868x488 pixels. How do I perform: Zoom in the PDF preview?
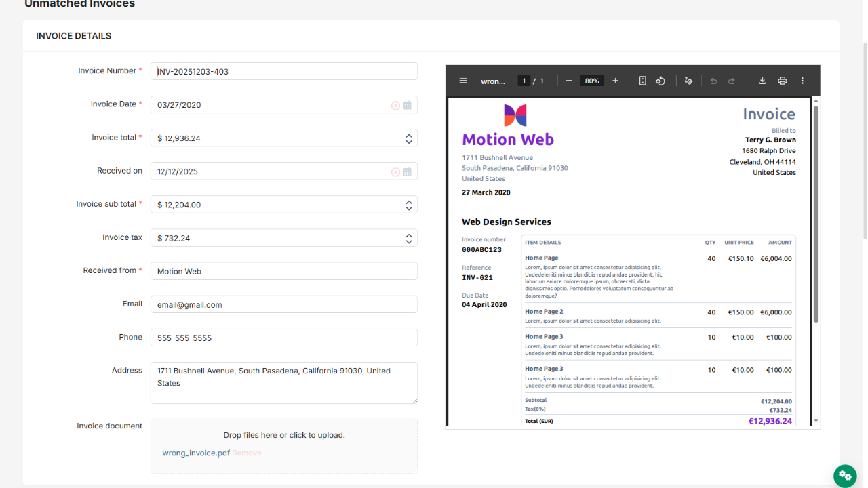click(615, 81)
